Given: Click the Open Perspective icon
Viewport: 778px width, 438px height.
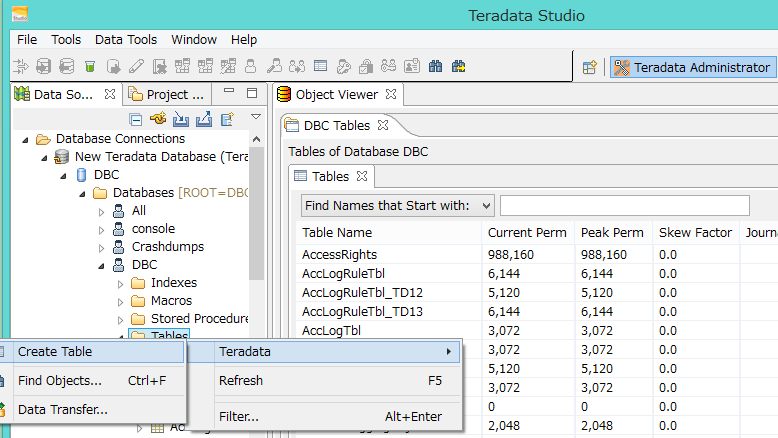Looking at the screenshot, I should [x=589, y=67].
